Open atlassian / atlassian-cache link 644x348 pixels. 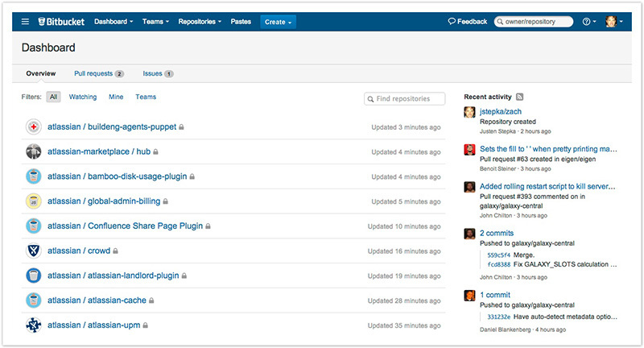(x=97, y=300)
